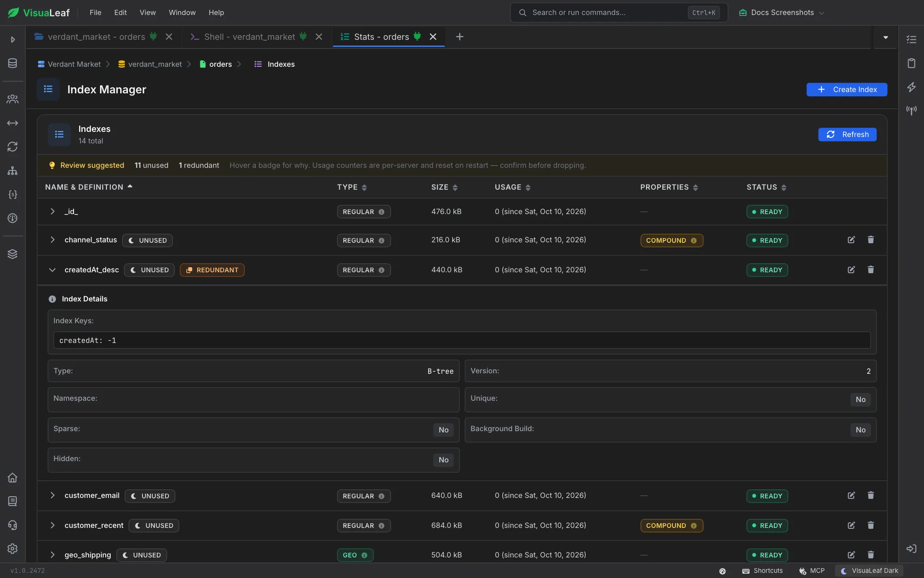Click the sync arrows sidebar icon
Screen dimensions: 924x578
[12, 147]
